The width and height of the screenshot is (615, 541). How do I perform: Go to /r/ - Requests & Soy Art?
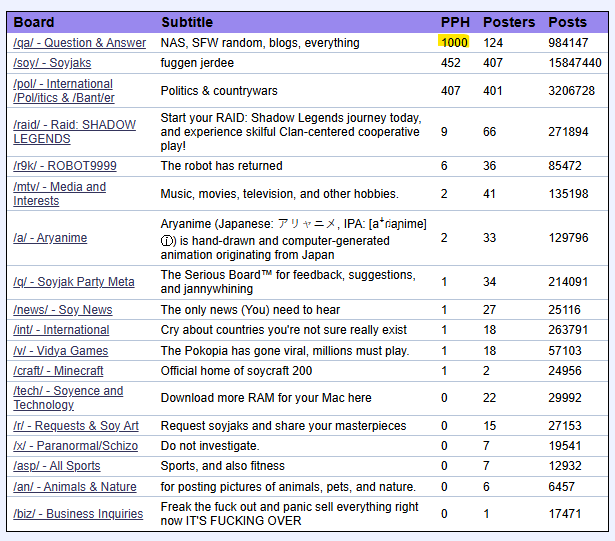tap(76, 426)
